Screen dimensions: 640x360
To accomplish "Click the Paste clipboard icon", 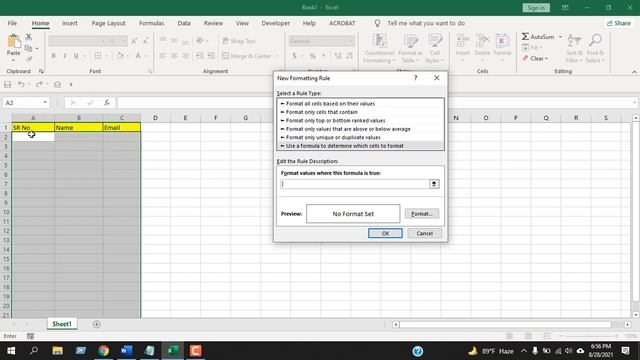I will pyautogui.click(x=13, y=42).
